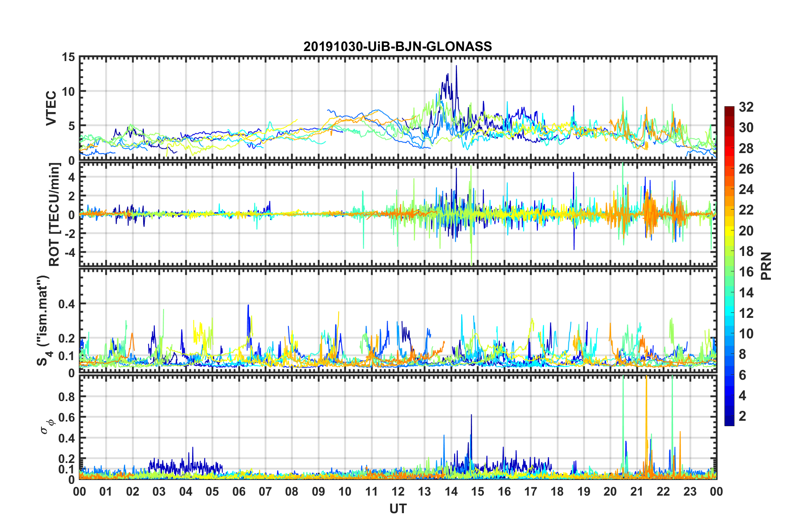
Task: Click x-axis tick label 18
Action: pos(557,492)
